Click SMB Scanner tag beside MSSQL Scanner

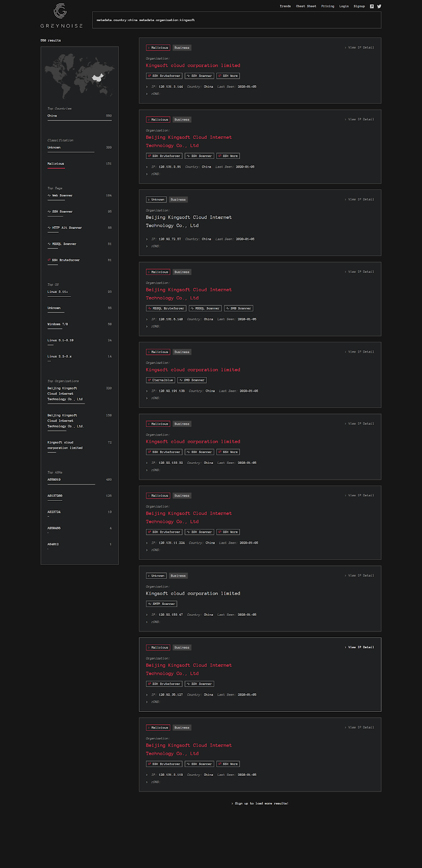coord(239,308)
